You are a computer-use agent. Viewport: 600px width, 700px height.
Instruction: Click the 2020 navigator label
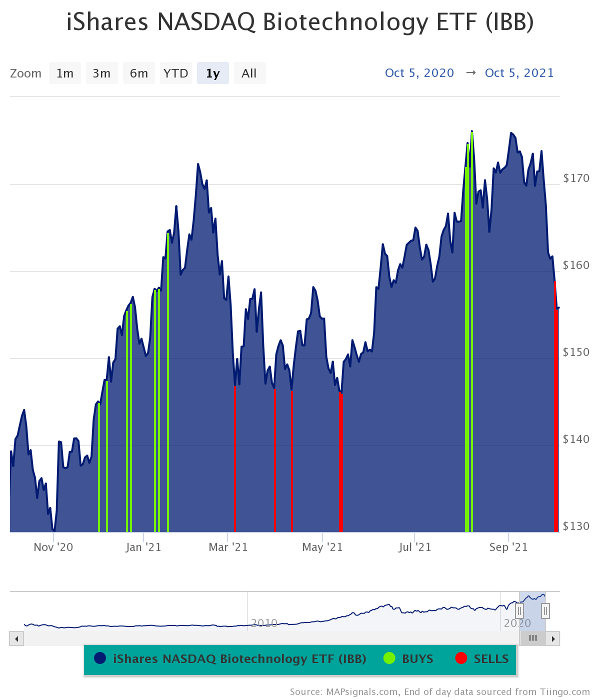[517, 623]
